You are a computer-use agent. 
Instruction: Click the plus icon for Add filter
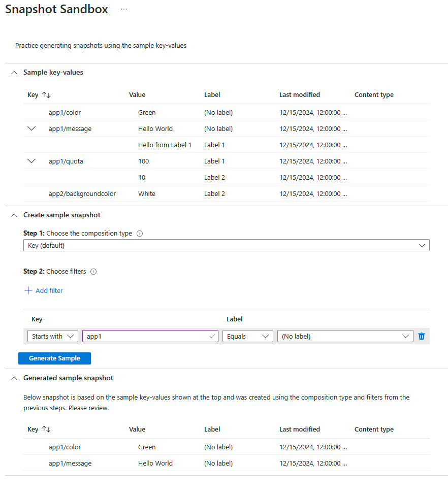[28, 291]
